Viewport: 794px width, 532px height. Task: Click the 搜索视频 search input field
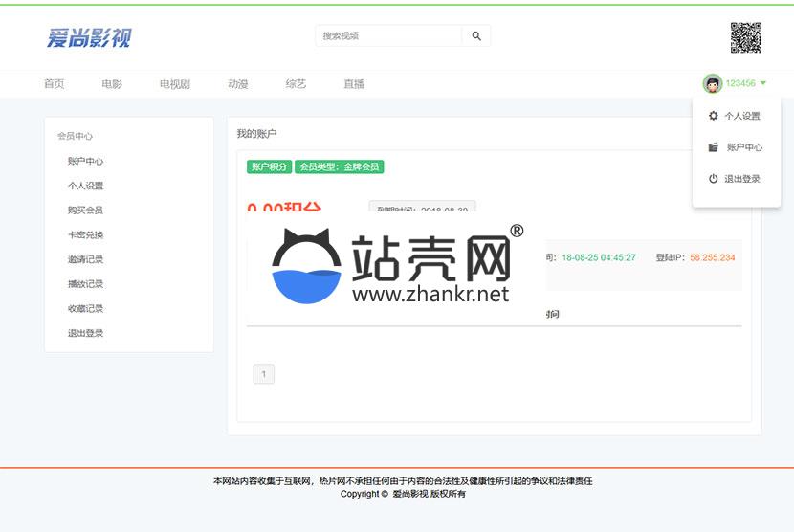click(388, 36)
